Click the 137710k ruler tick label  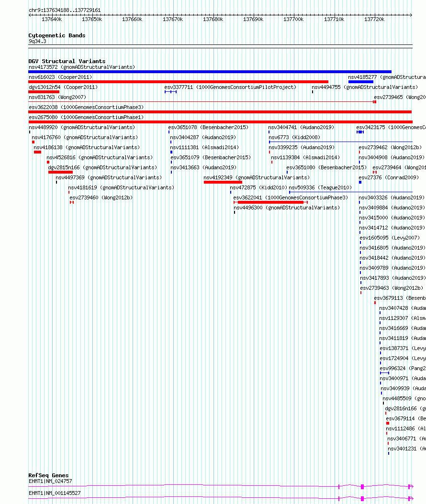(334, 19)
